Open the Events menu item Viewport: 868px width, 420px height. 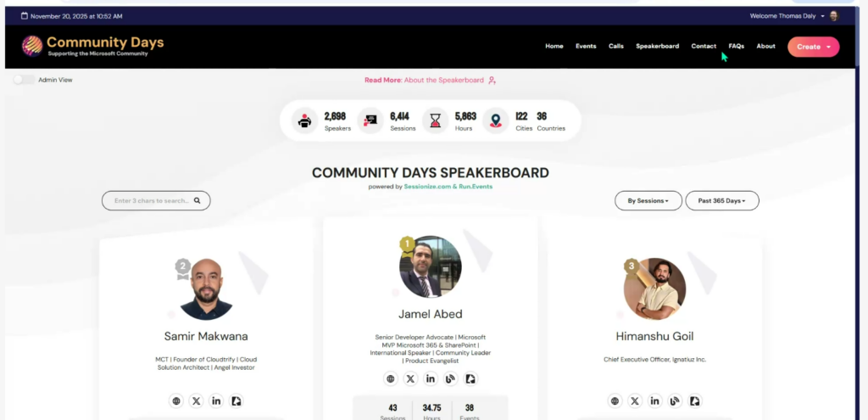tap(586, 47)
